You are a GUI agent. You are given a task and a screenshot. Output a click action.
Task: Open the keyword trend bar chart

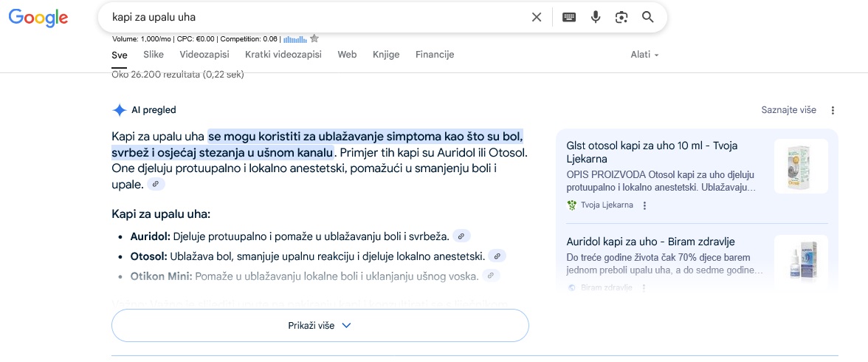295,39
